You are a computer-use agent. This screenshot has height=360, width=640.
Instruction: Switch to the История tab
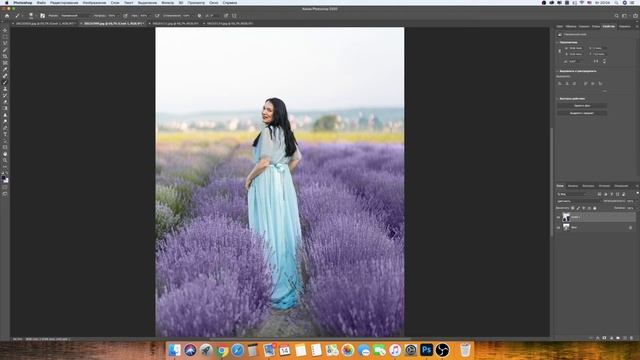pyautogui.click(x=604, y=186)
